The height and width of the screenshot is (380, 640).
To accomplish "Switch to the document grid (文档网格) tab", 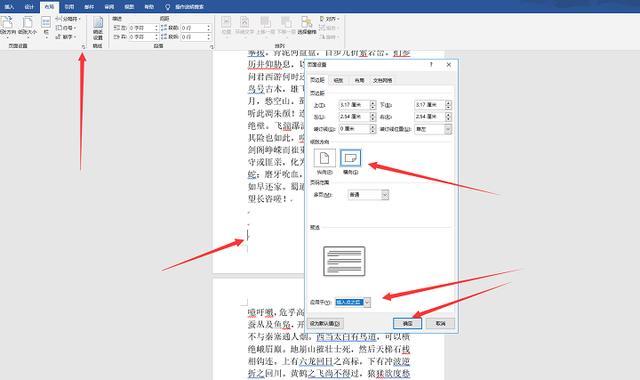I will (x=382, y=80).
